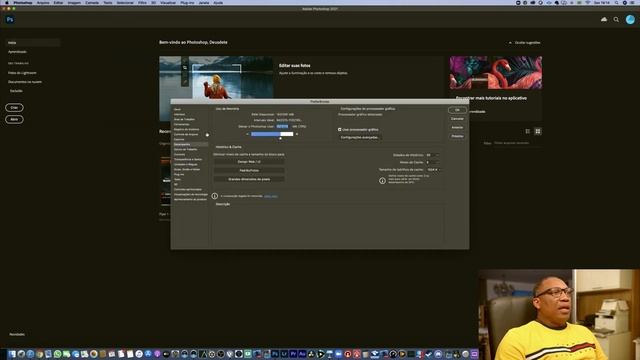Screen dimensions: 640x360
Task: Click Design Web / UI cache preset
Action: [x=249, y=162]
